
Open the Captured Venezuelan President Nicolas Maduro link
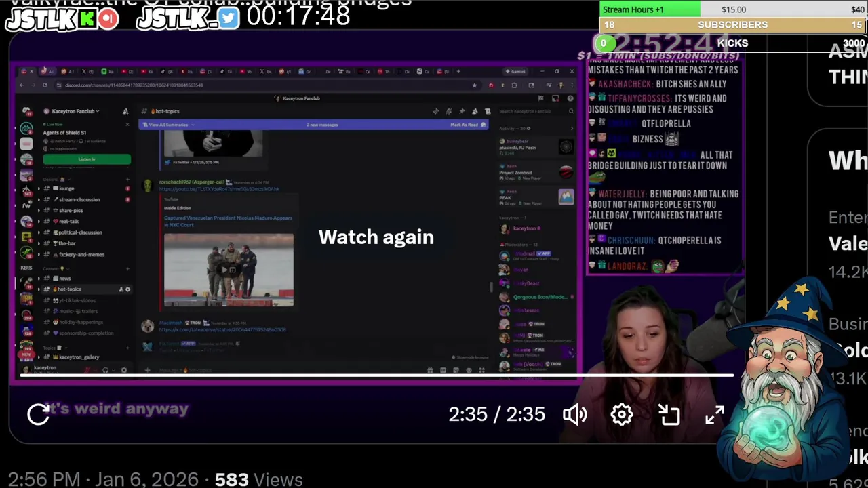228,222
